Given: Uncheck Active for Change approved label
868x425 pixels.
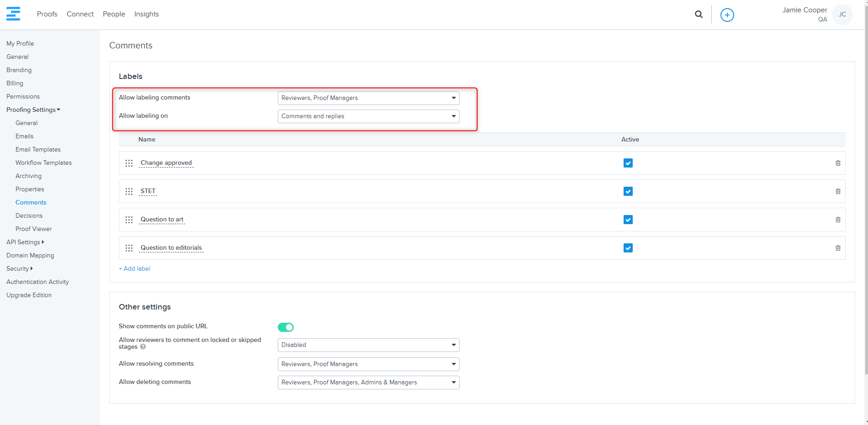Looking at the screenshot, I should [x=628, y=163].
